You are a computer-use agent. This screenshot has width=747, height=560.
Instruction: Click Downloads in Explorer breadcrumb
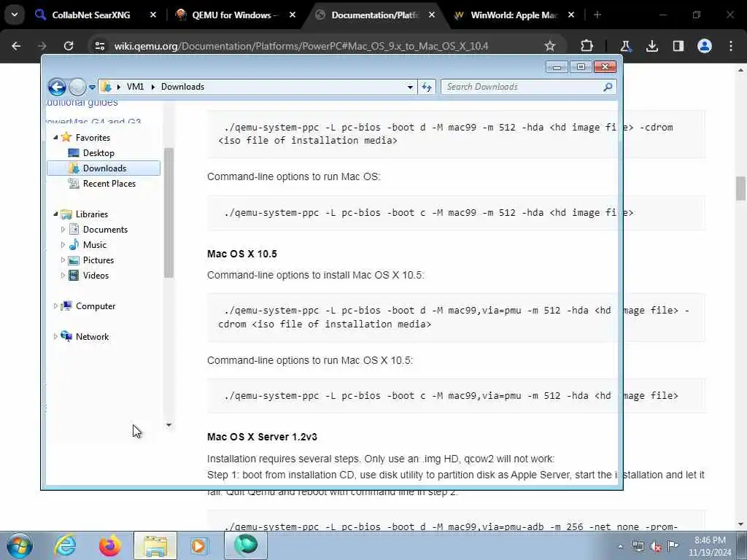182,87
